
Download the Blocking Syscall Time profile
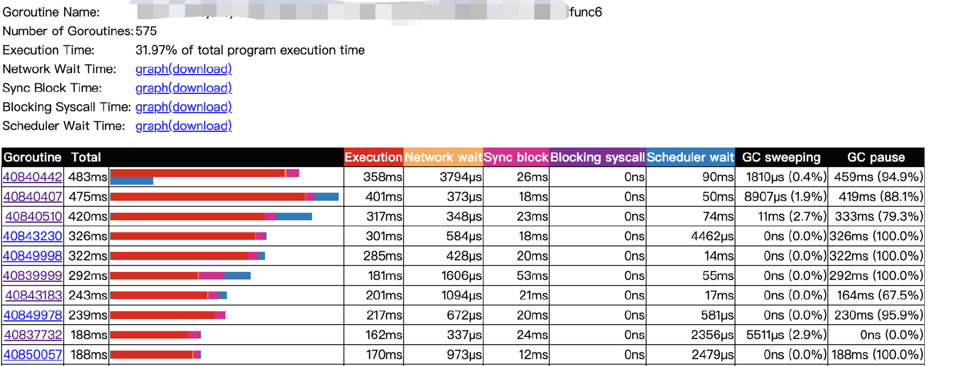coord(202,107)
